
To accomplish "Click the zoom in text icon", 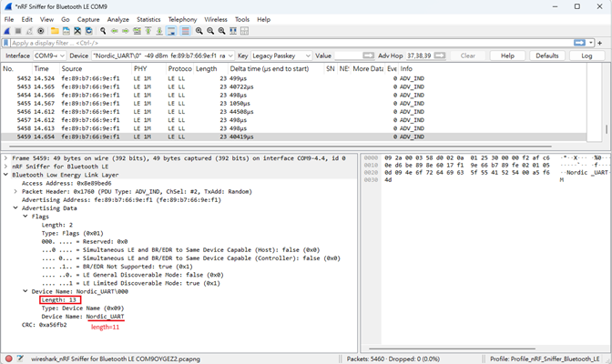I will click(199, 30).
